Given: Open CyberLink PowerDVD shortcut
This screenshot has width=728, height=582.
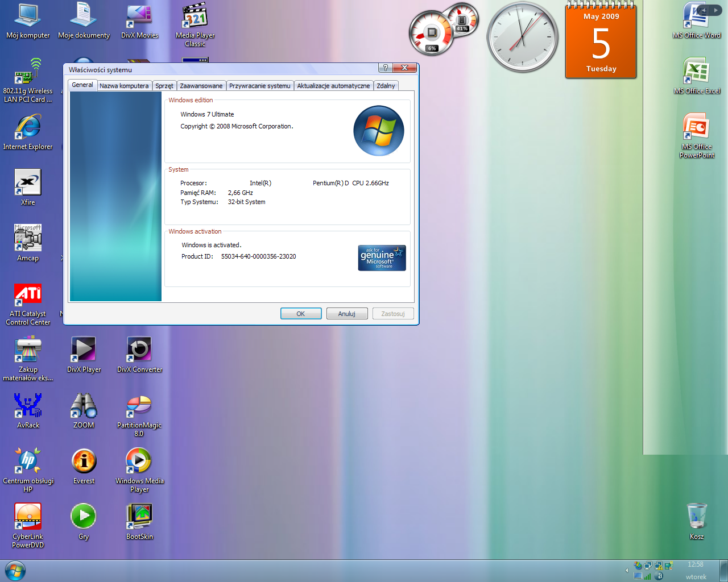Looking at the screenshot, I should click(28, 526).
